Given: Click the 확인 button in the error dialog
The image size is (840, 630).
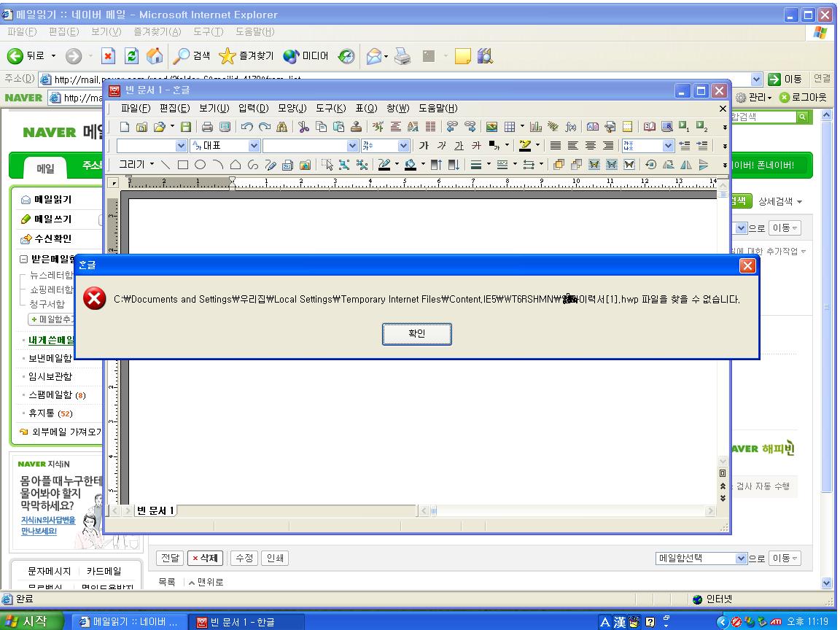Looking at the screenshot, I should pos(417,334).
